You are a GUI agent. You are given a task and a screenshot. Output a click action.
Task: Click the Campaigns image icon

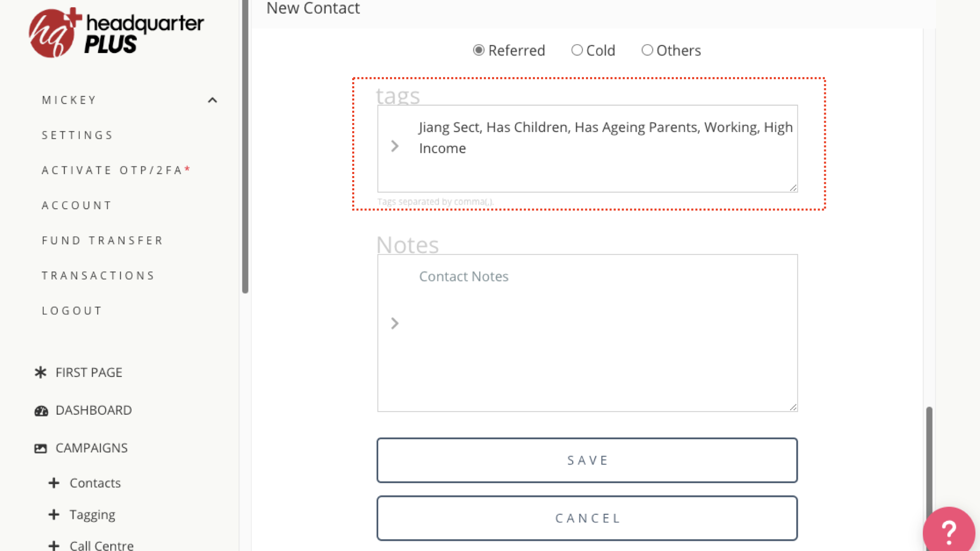(x=40, y=448)
